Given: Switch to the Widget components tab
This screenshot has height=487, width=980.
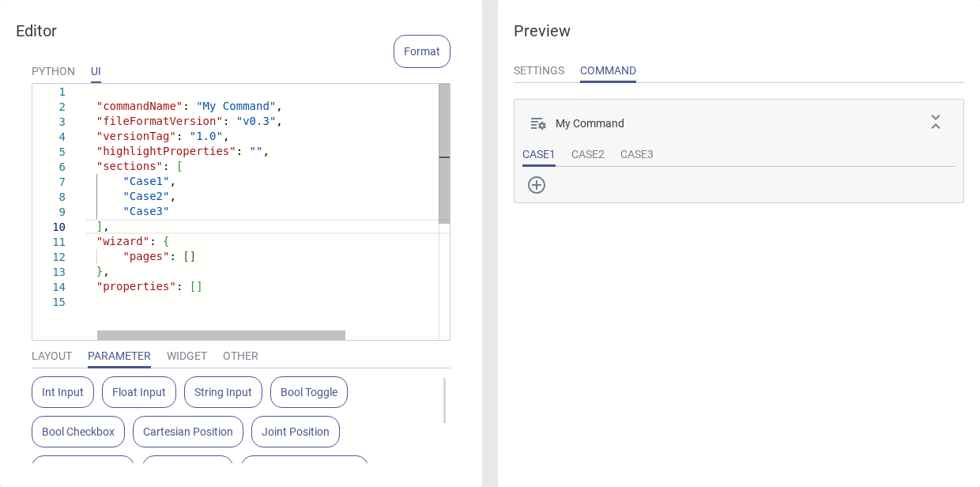Looking at the screenshot, I should tap(187, 356).
